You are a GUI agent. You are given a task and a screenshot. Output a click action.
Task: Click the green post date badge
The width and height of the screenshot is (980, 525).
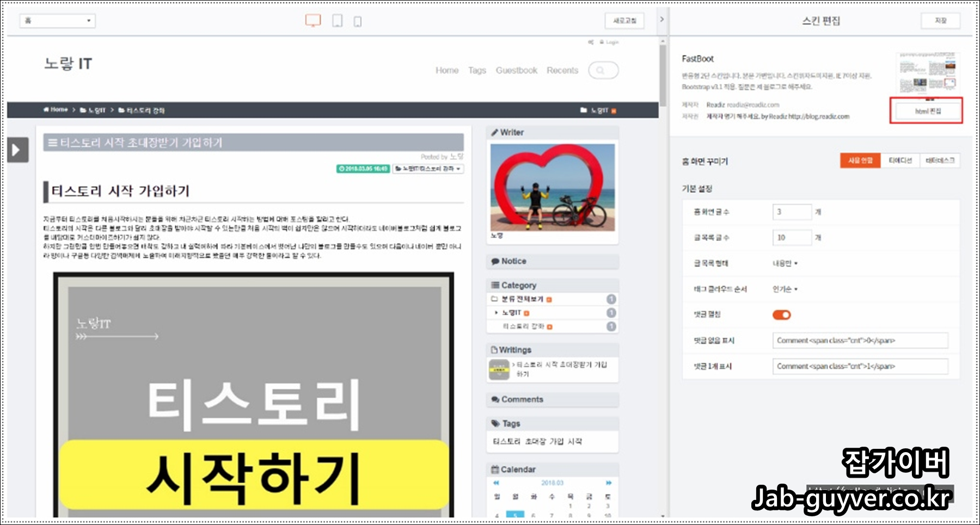point(363,169)
